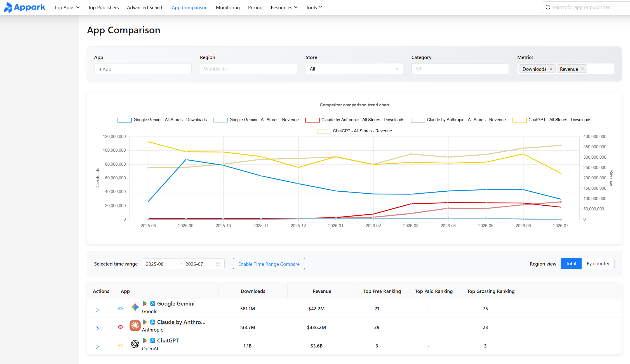Open Claude by Anthropic app link

[x=181, y=322]
